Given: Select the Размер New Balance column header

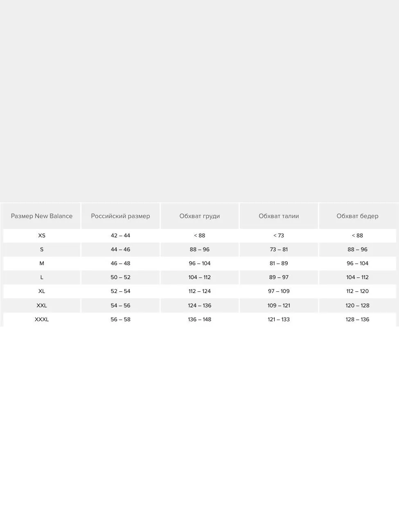Looking at the screenshot, I should click(x=42, y=216).
